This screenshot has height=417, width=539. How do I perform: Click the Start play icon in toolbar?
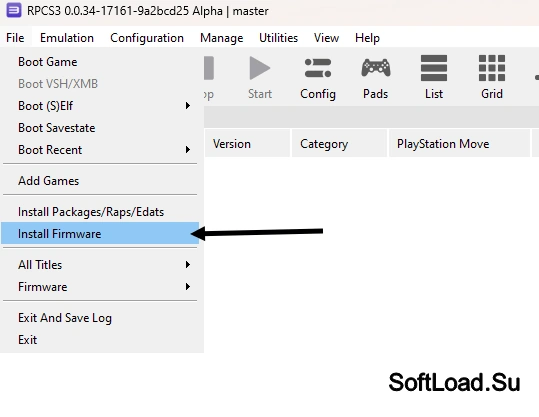point(260,68)
